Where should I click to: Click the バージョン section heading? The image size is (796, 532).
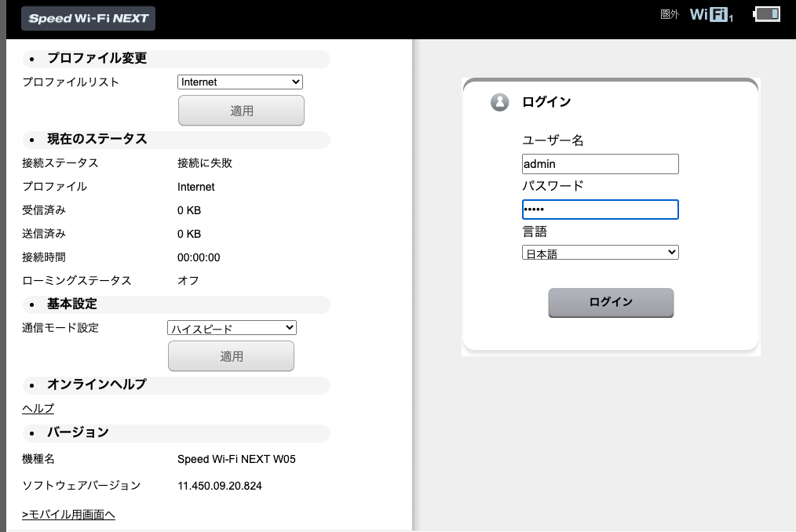click(79, 432)
